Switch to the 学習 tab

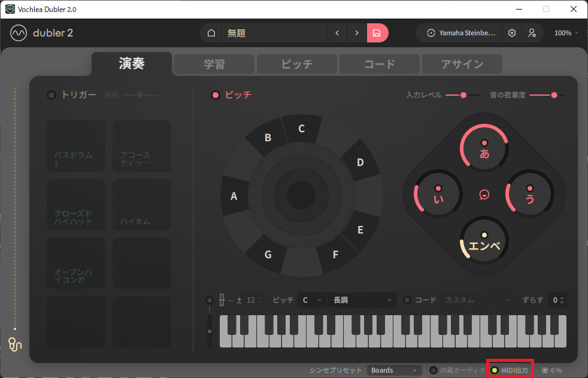214,64
